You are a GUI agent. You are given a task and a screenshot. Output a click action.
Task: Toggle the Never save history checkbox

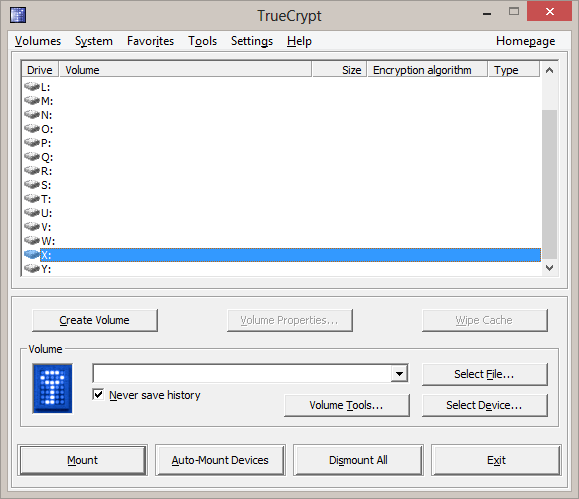[98, 394]
